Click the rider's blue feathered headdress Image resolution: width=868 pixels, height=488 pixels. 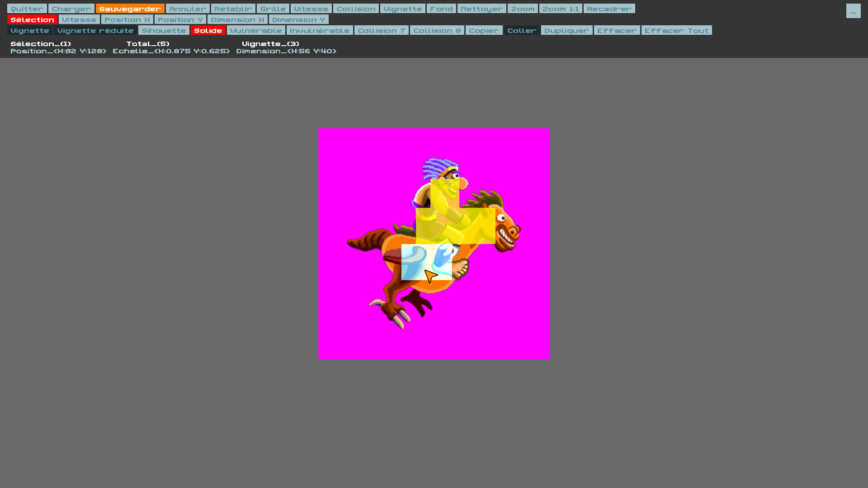pyautogui.click(x=439, y=168)
